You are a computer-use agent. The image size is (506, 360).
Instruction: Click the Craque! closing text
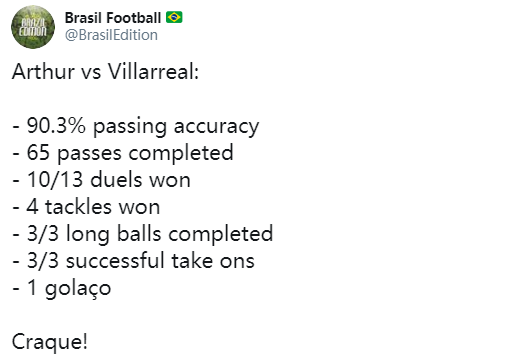[50, 342]
